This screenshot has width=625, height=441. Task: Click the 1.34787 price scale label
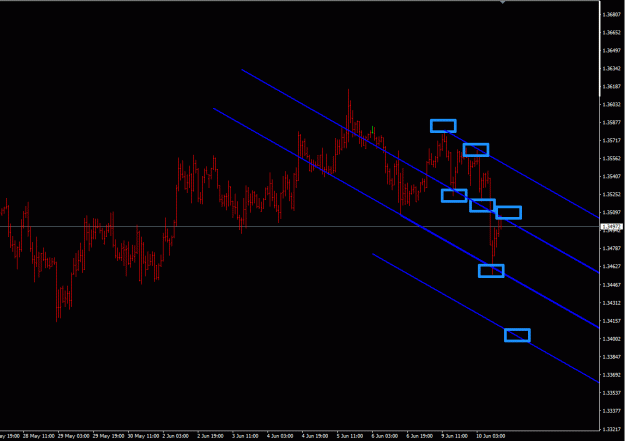click(x=612, y=248)
